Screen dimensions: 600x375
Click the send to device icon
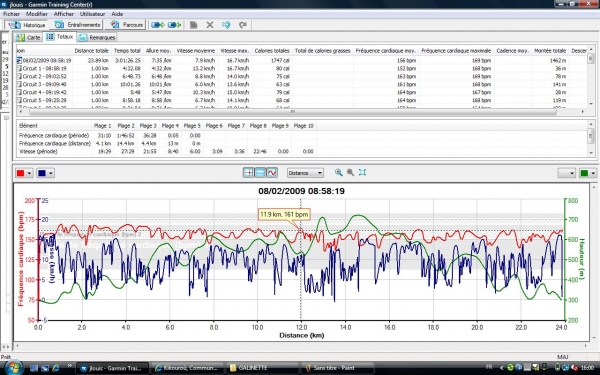(x=157, y=25)
